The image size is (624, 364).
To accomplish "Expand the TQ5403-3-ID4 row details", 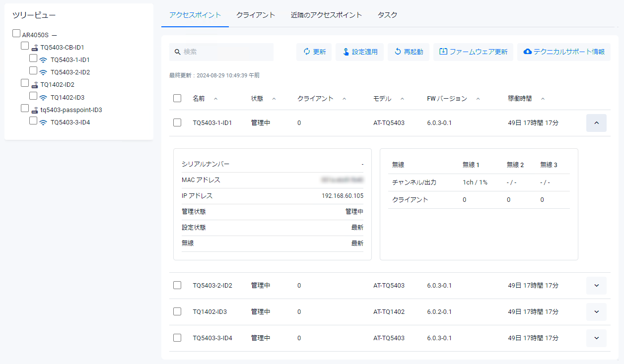I will (596, 338).
